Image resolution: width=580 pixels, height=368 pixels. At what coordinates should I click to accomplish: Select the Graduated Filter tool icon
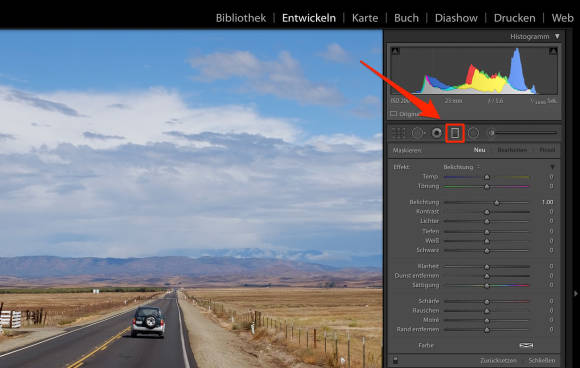coord(455,133)
